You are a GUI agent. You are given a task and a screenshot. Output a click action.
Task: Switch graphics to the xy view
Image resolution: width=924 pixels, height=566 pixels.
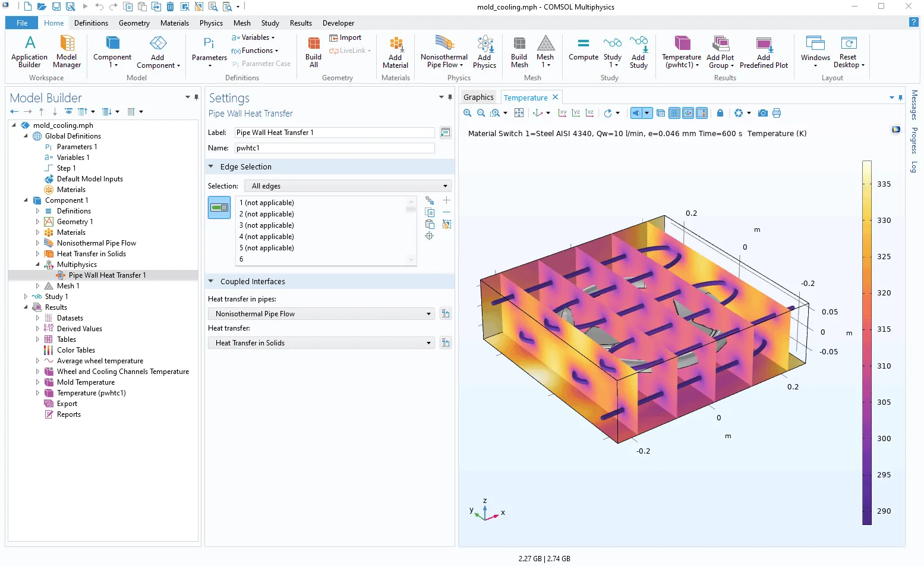(x=562, y=113)
